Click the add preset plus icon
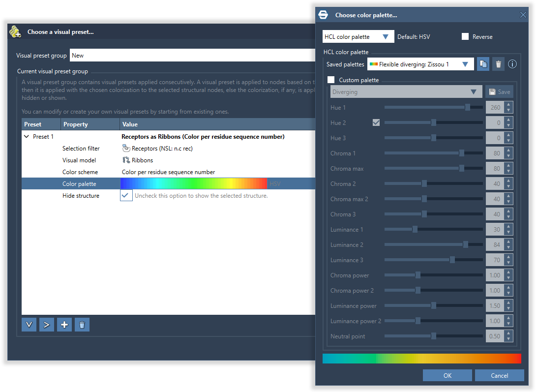537x392 pixels. 64,325
